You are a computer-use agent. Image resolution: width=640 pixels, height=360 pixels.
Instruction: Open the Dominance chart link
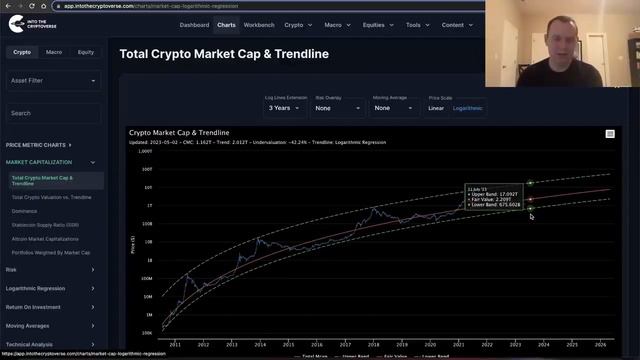pyautogui.click(x=24, y=211)
